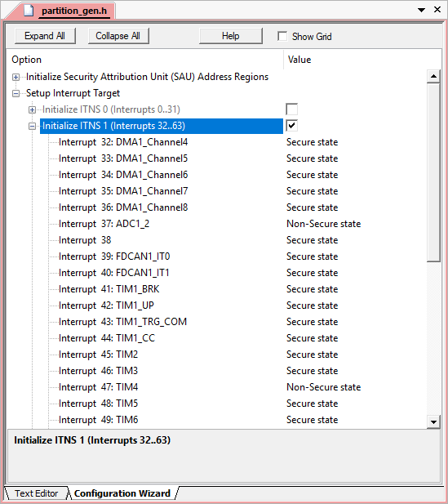Collapse the Initialize ITNS 1 node
Screen dimensions: 448x504
pos(32,127)
